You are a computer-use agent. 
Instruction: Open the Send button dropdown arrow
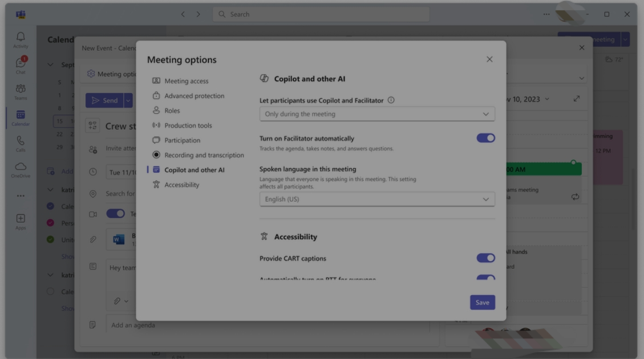[x=128, y=100]
